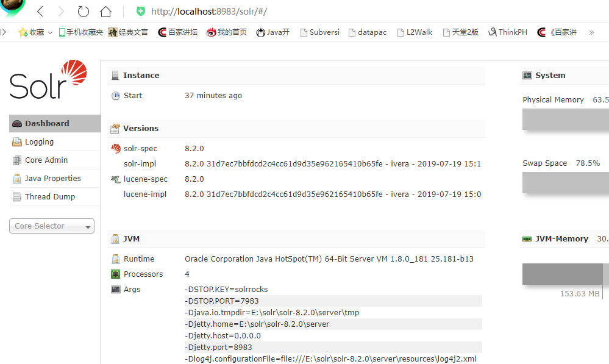
Task: Click the address bar URL
Action: tap(209, 12)
